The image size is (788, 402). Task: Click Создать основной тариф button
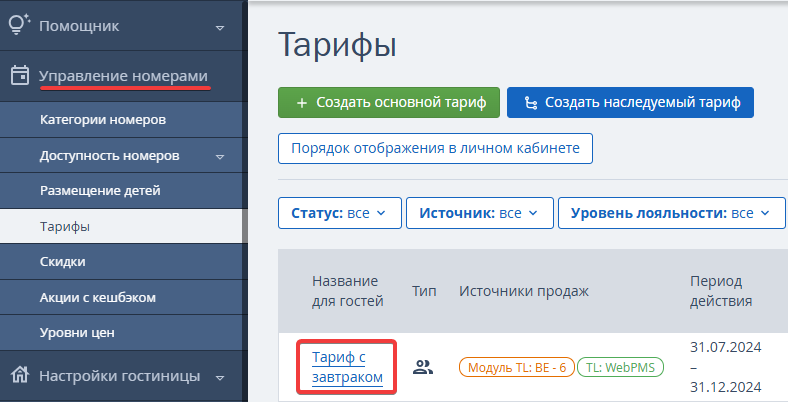[x=389, y=103]
